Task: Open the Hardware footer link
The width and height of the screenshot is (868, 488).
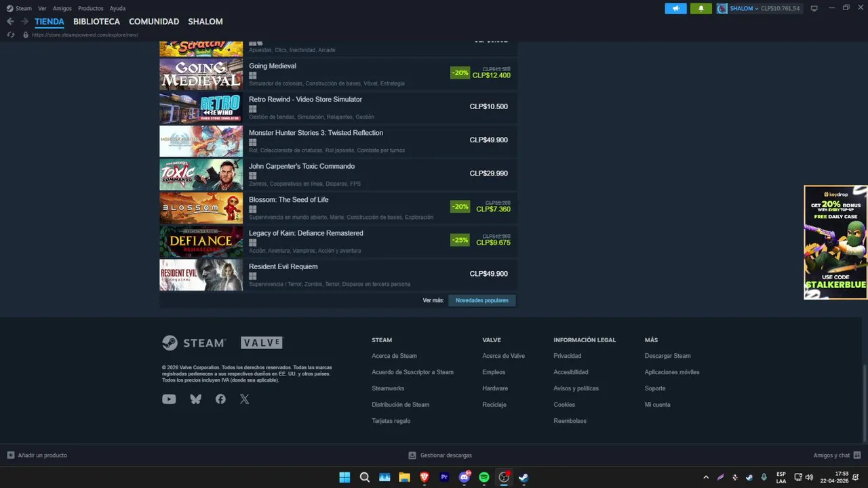Action: click(495, 388)
